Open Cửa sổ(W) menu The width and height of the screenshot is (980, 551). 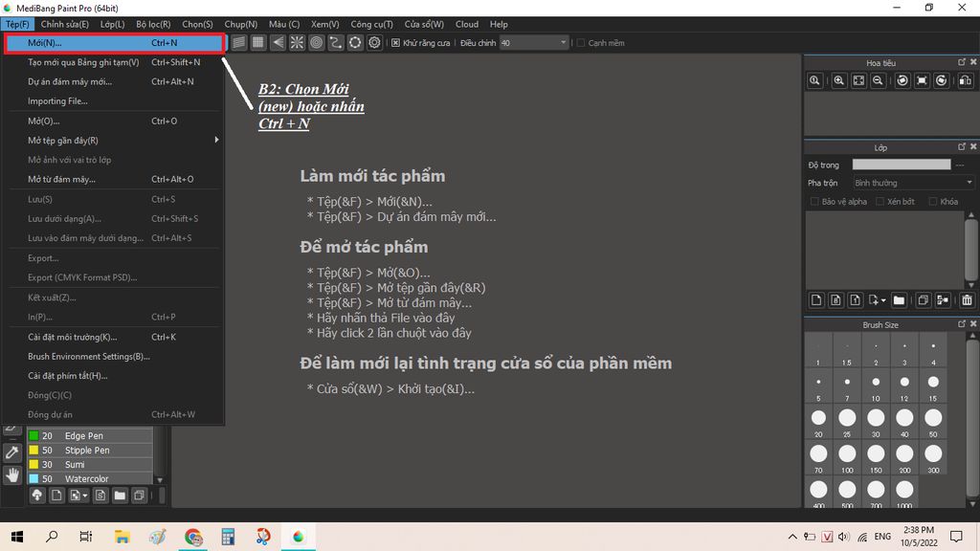(424, 24)
